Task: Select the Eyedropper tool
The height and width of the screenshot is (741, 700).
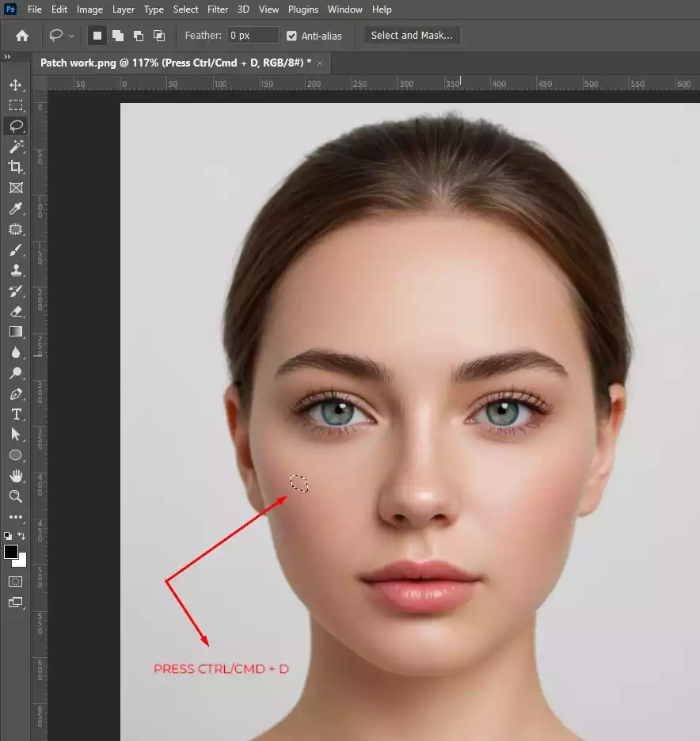Action: click(16, 208)
